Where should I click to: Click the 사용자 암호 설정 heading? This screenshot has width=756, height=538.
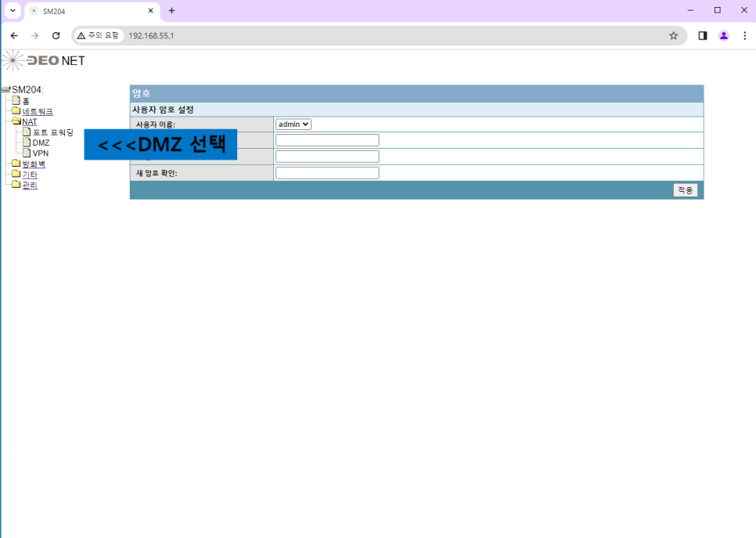coord(163,110)
